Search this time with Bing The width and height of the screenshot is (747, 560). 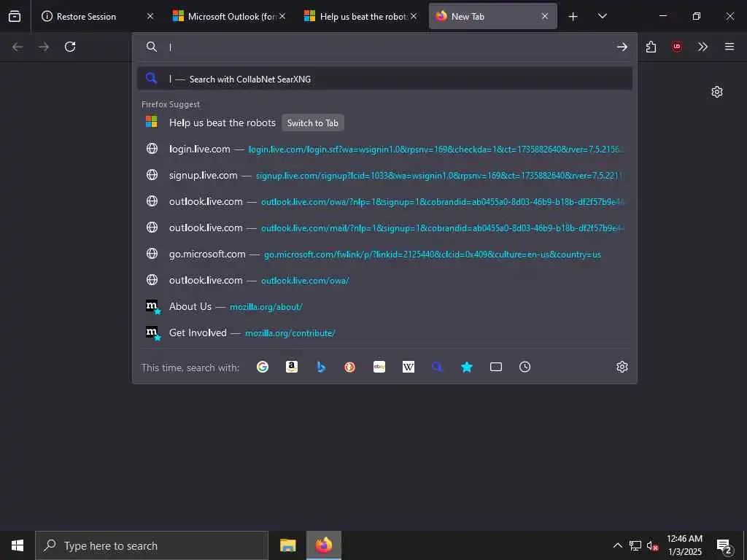click(321, 367)
